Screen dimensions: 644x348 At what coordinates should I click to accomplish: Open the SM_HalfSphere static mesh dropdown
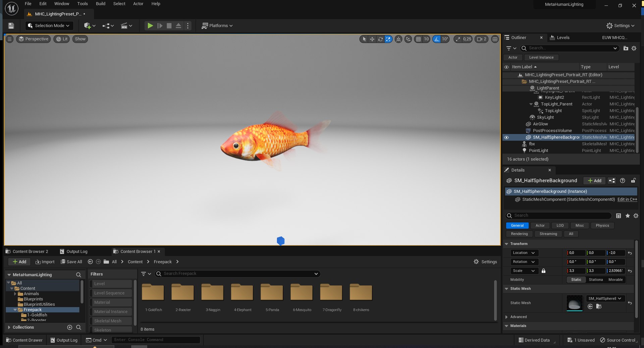(605, 298)
